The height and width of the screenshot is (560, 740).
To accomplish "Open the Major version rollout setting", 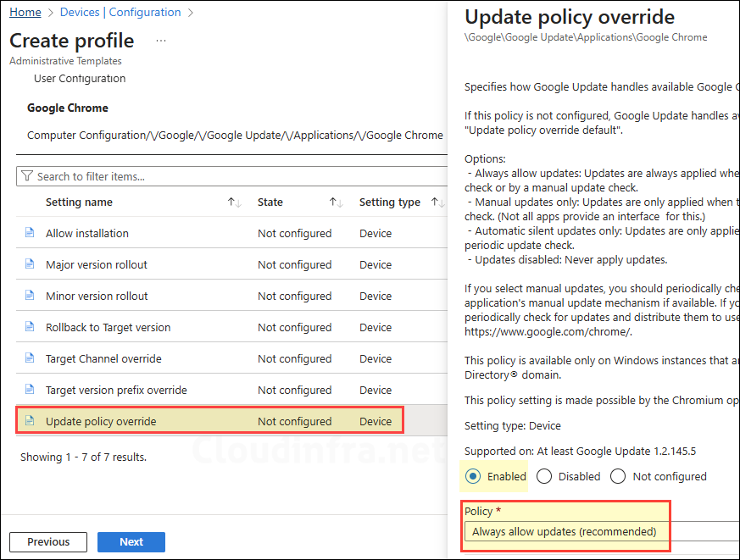I will point(97,264).
